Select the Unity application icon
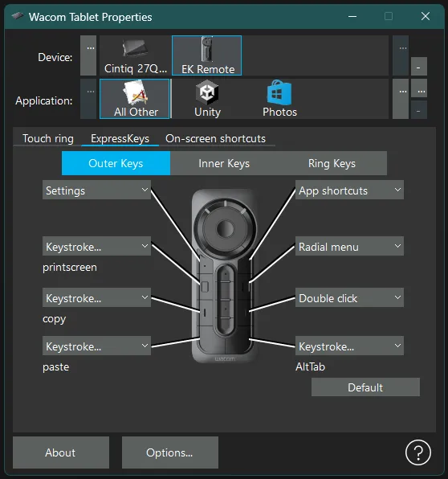 point(207,99)
